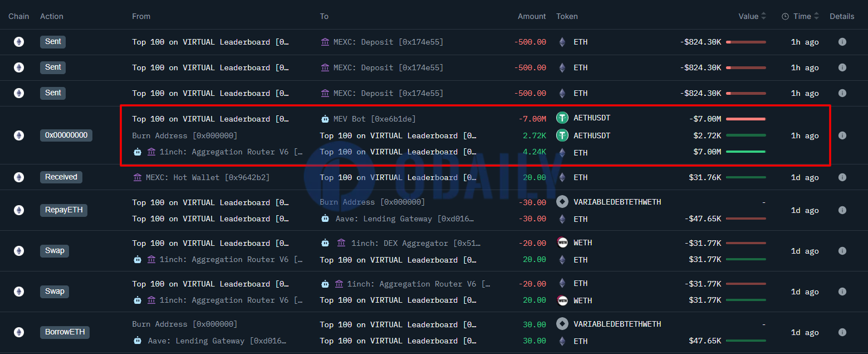Open 1inch: DEX Aggregator [0x51… address
The height and width of the screenshot is (354, 868).
pos(416,243)
